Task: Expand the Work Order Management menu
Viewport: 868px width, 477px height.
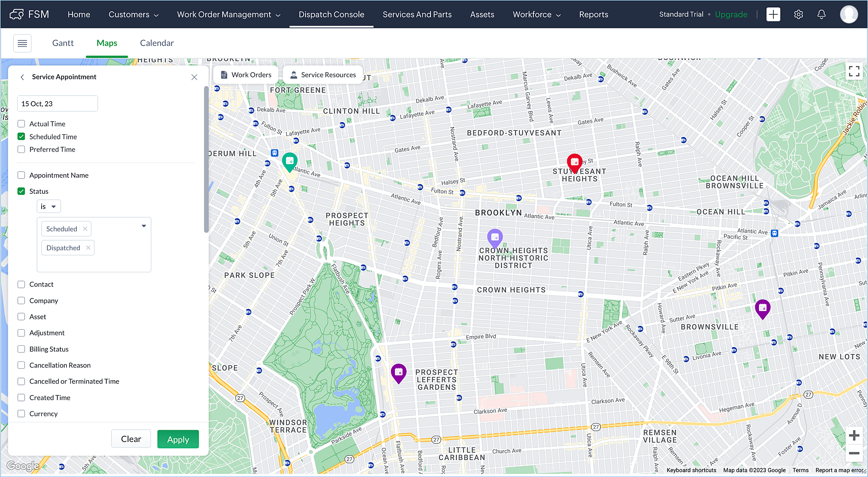Action: click(x=228, y=14)
